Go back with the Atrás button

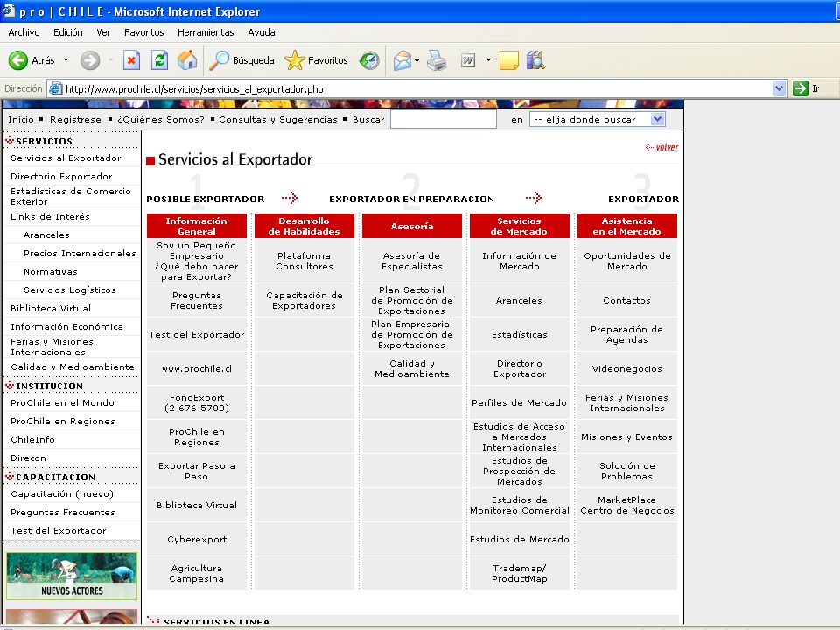[31, 60]
